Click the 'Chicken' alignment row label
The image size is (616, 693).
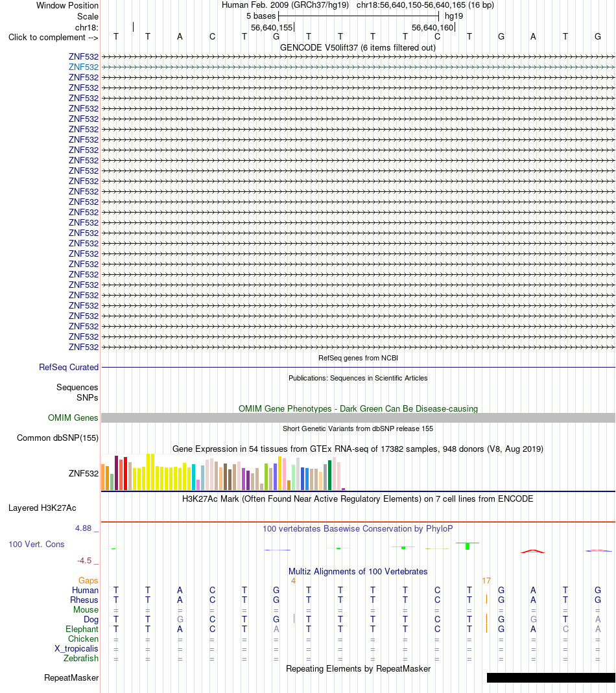coord(83,639)
